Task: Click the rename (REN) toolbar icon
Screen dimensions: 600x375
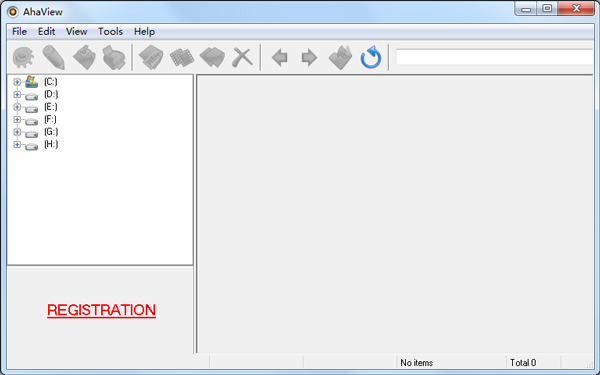Action: tap(151, 58)
